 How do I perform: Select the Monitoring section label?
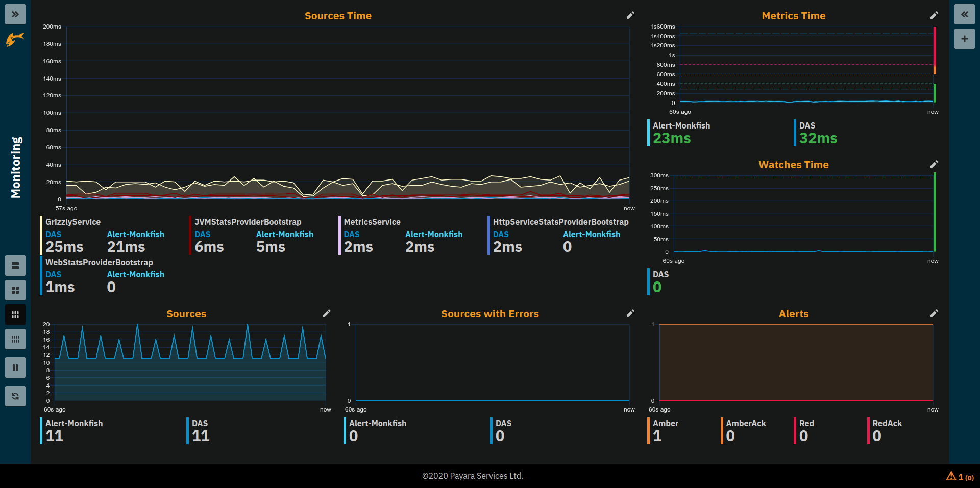[16, 166]
